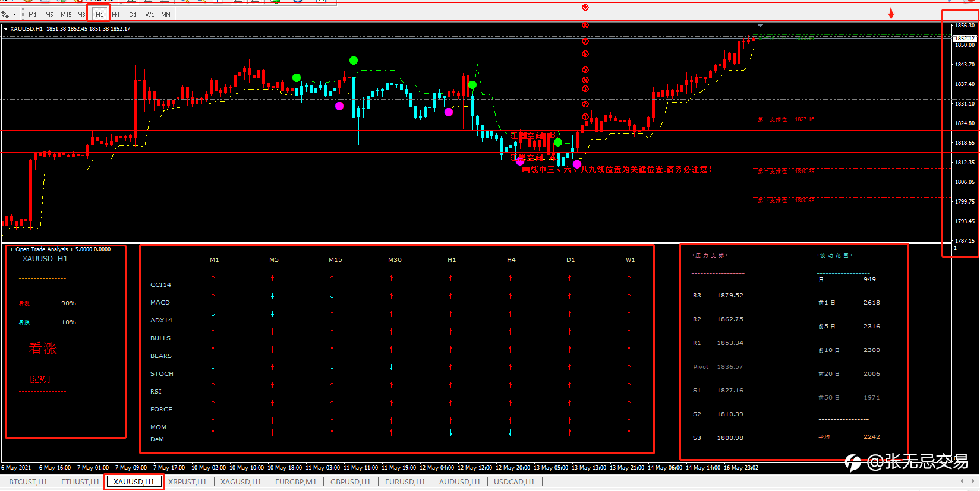
Task: Expand the XAUUSD,H1 chart title triangle
Action: [5, 28]
